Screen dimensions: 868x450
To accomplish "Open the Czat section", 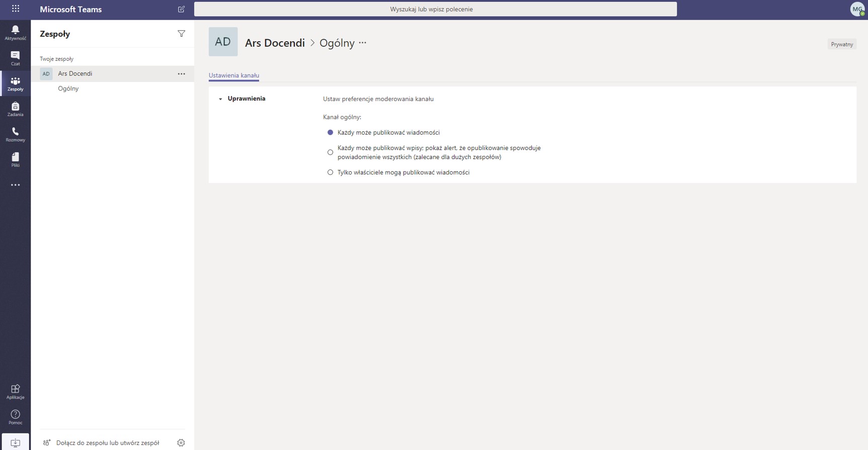I will (15, 58).
